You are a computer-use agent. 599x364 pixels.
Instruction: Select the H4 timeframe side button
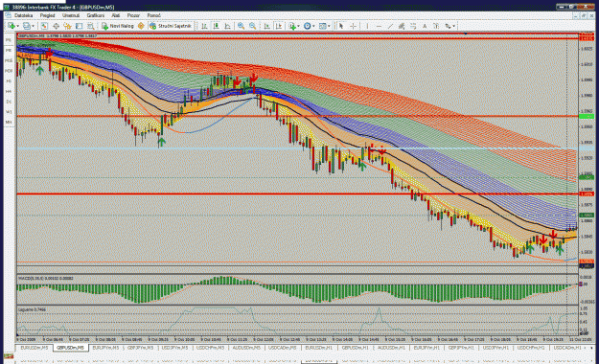(9, 91)
